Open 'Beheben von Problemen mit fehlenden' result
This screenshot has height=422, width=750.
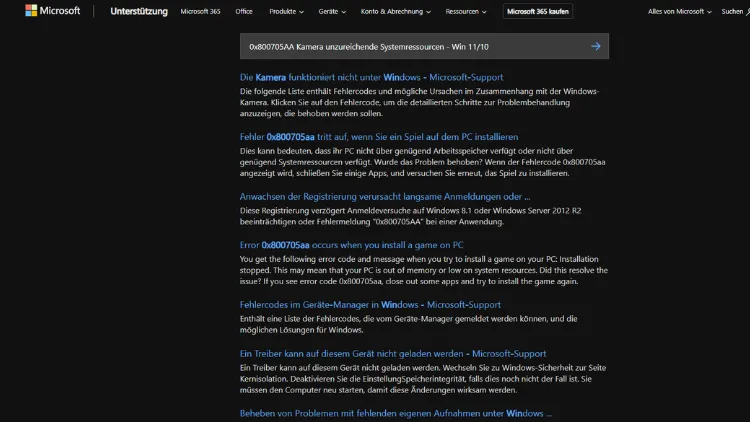[x=395, y=413]
